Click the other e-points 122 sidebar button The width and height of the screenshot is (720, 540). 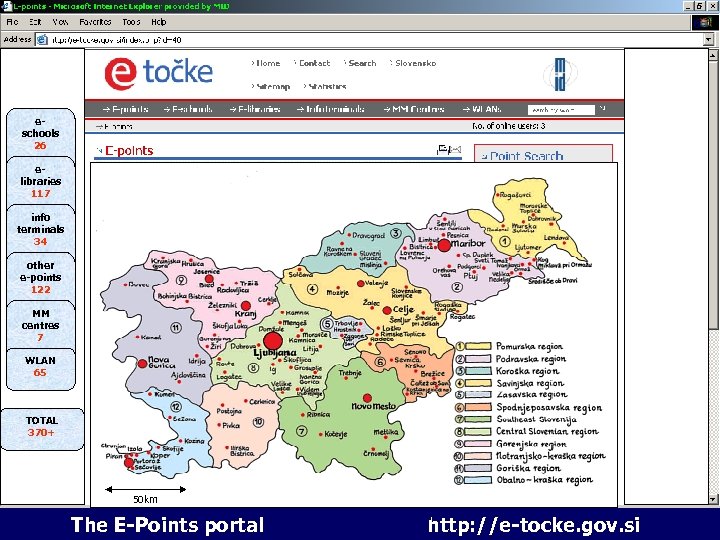click(x=40, y=278)
